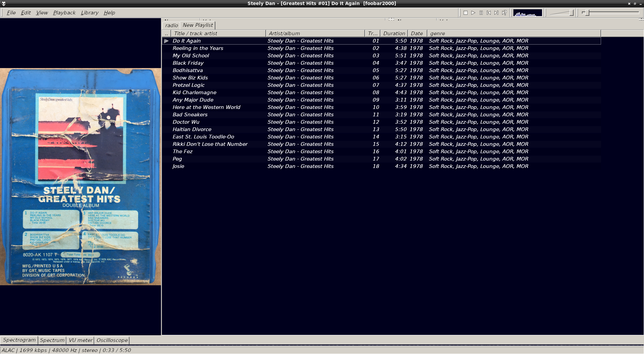Open the VU meter tab

[x=80, y=340]
